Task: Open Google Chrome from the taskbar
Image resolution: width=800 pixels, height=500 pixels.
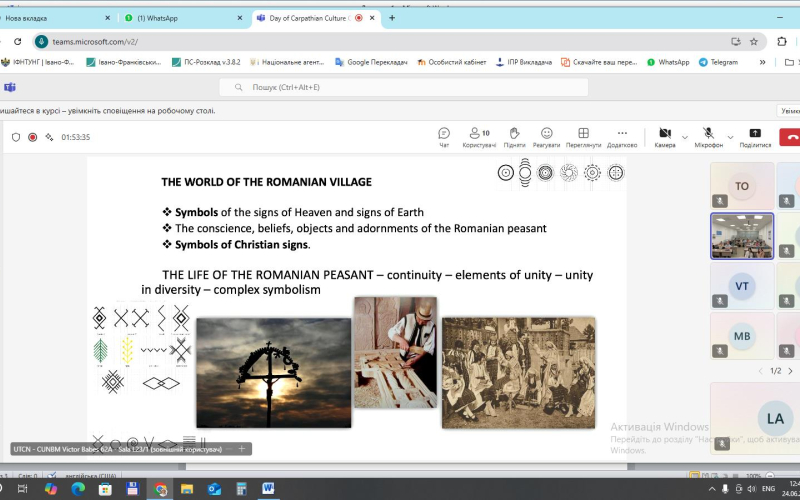Action: coord(160,489)
